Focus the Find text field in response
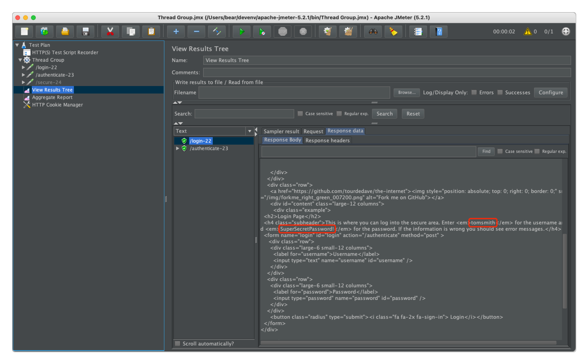 click(369, 151)
